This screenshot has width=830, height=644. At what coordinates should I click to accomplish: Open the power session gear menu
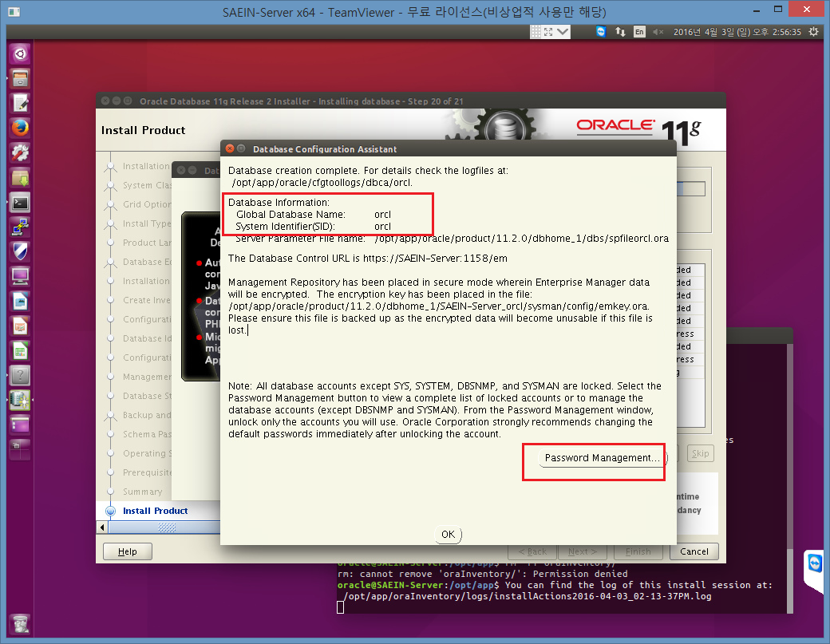[813, 32]
